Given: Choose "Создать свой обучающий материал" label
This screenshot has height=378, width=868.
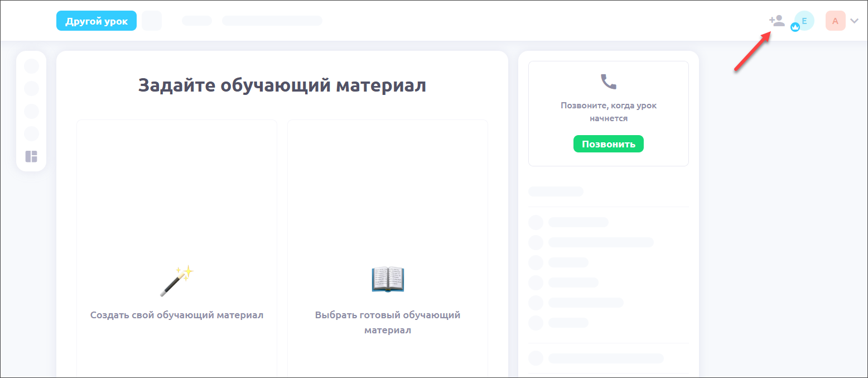Looking at the screenshot, I should point(177,315).
